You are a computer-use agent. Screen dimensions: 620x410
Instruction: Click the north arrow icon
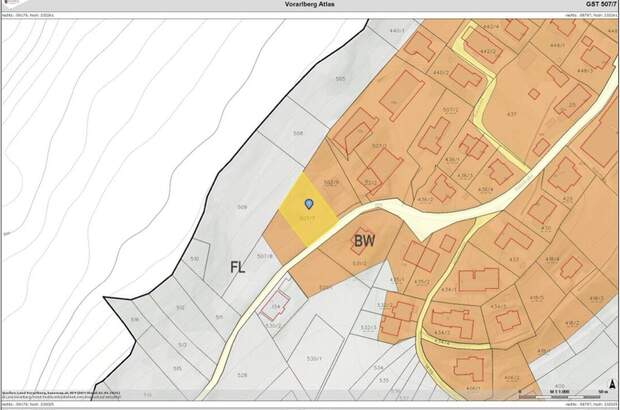point(612,384)
